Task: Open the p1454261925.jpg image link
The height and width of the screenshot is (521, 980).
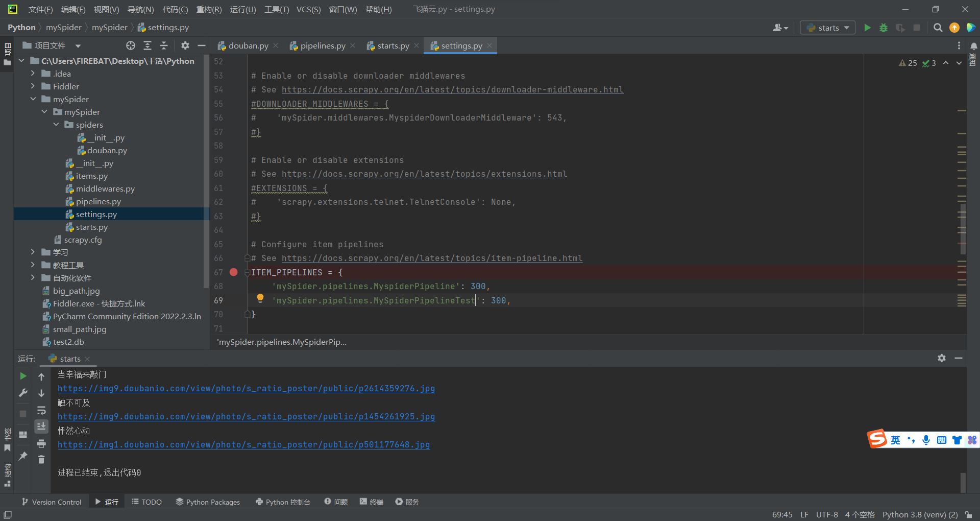Action: pyautogui.click(x=246, y=417)
